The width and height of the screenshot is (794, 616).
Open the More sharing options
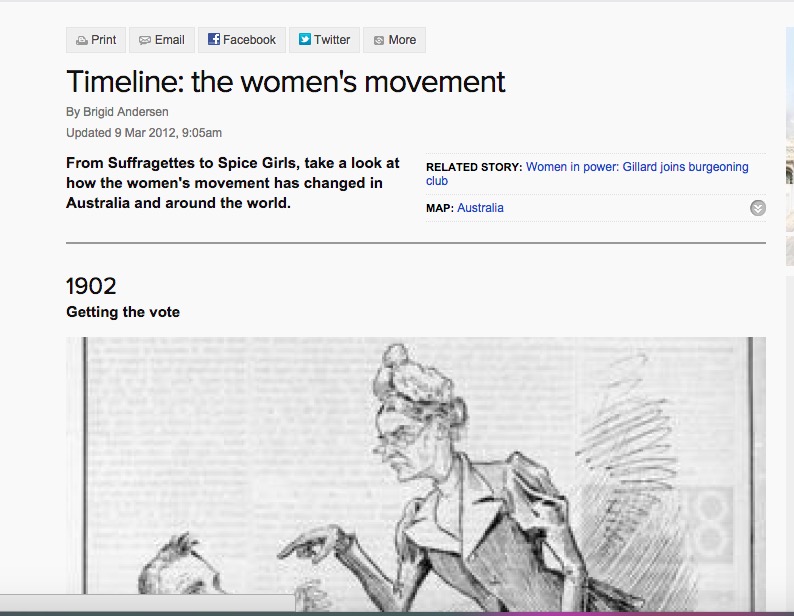click(394, 40)
